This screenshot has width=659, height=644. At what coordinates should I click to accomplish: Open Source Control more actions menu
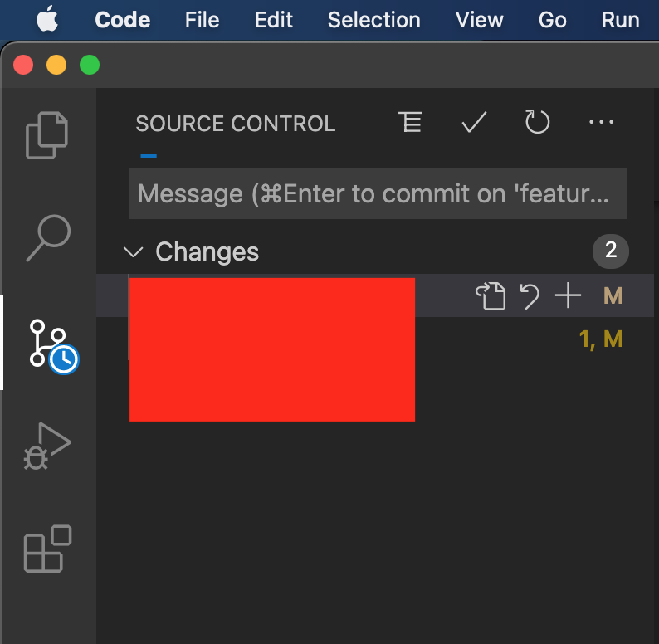pyautogui.click(x=601, y=122)
